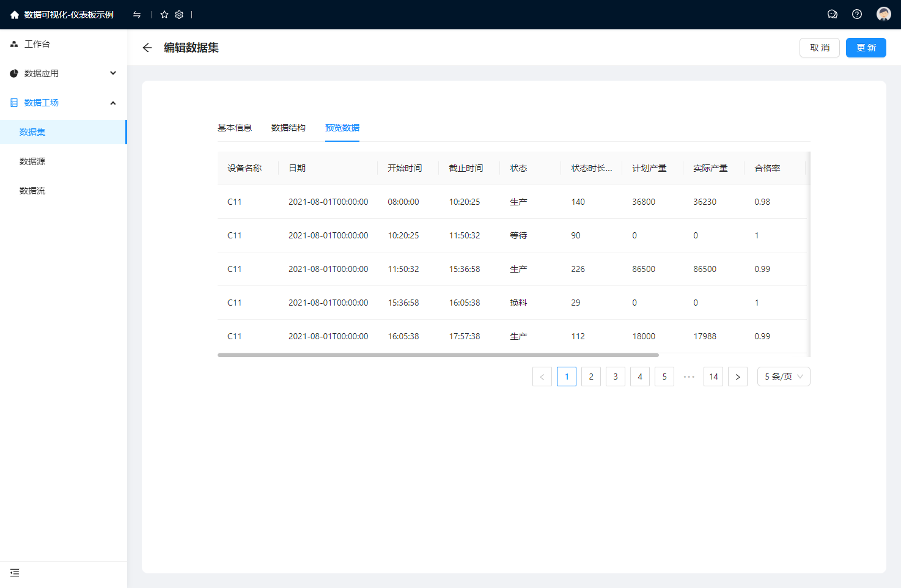The width and height of the screenshot is (901, 588).
Task: Open the chat message icon
Action: tap(832, 14)
